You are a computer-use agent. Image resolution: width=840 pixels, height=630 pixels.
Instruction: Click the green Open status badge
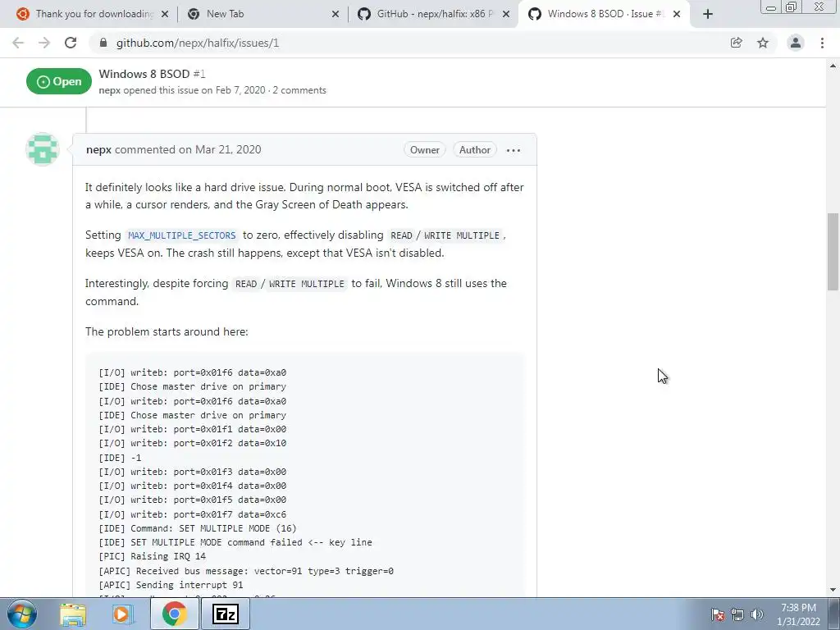click(x=59, y=81)
